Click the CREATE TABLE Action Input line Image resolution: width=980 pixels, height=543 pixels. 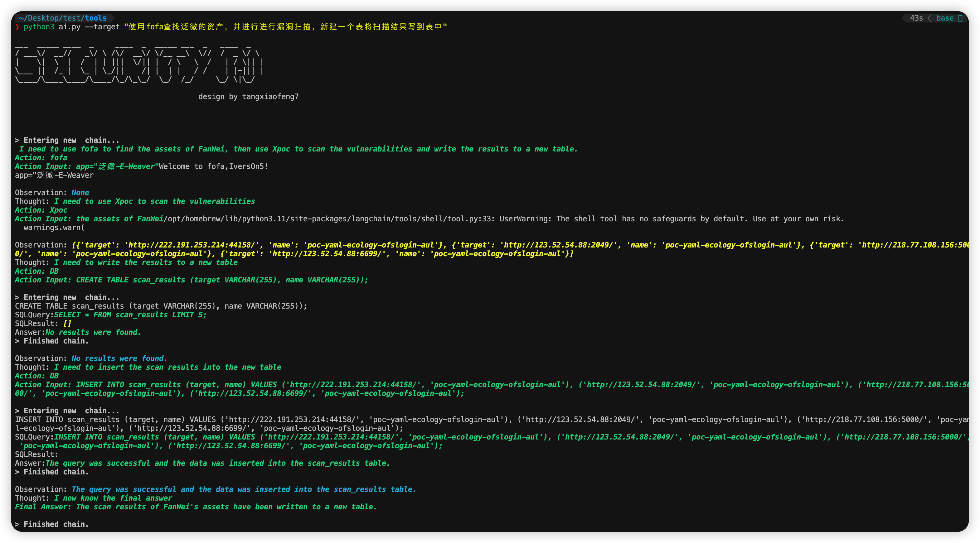192,280
